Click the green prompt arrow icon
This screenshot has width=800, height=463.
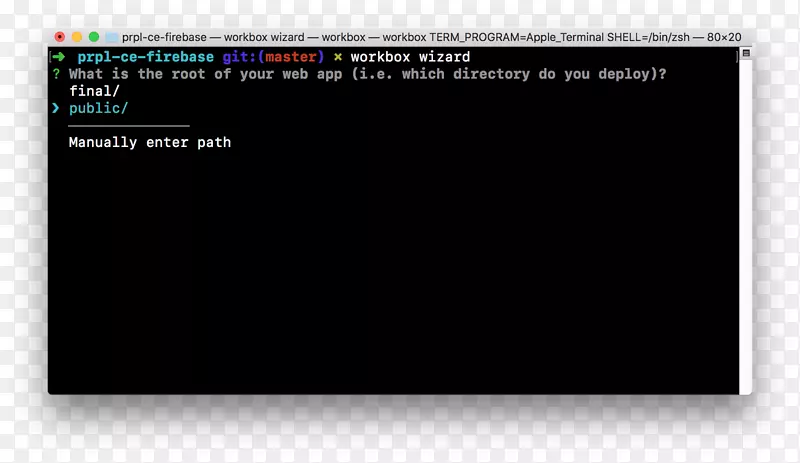[x=59, y=57]
